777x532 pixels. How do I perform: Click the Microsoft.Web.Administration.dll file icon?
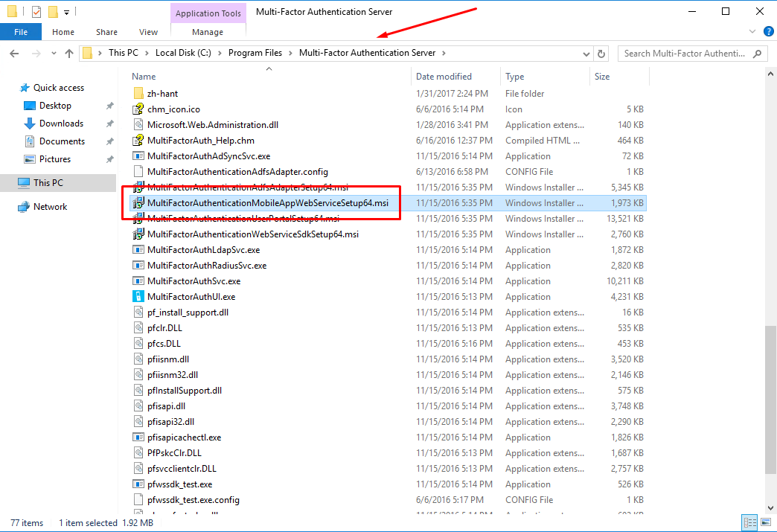(138, 125)
